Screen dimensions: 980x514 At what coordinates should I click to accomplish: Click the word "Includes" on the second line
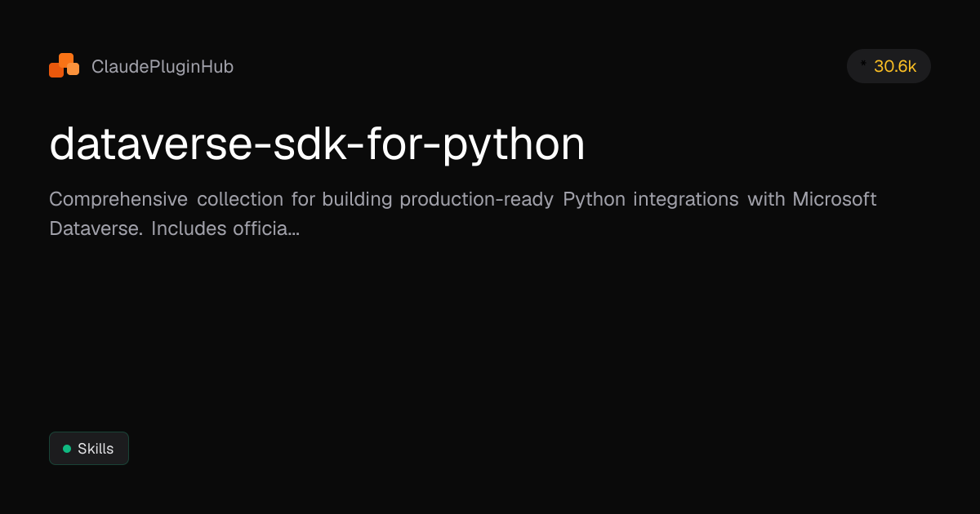click(188, 228)
